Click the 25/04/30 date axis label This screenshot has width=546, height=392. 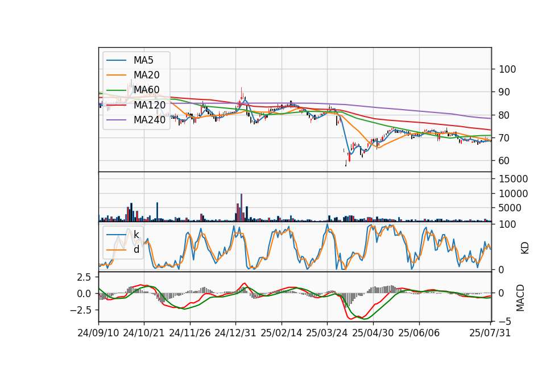click(373, 333)
